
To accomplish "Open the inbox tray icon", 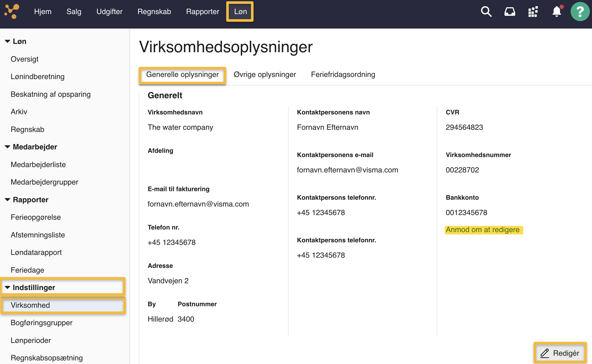I will tap(510, 11).
